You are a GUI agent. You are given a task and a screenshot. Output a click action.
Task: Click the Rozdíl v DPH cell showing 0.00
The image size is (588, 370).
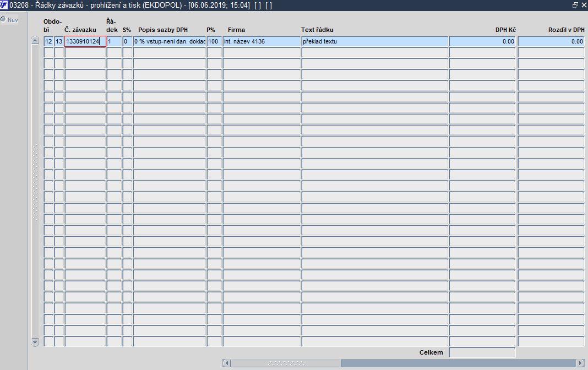551,41
